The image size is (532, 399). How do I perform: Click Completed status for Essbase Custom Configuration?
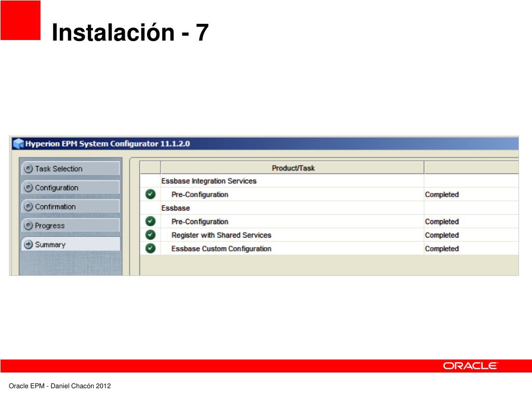(442, 249)
